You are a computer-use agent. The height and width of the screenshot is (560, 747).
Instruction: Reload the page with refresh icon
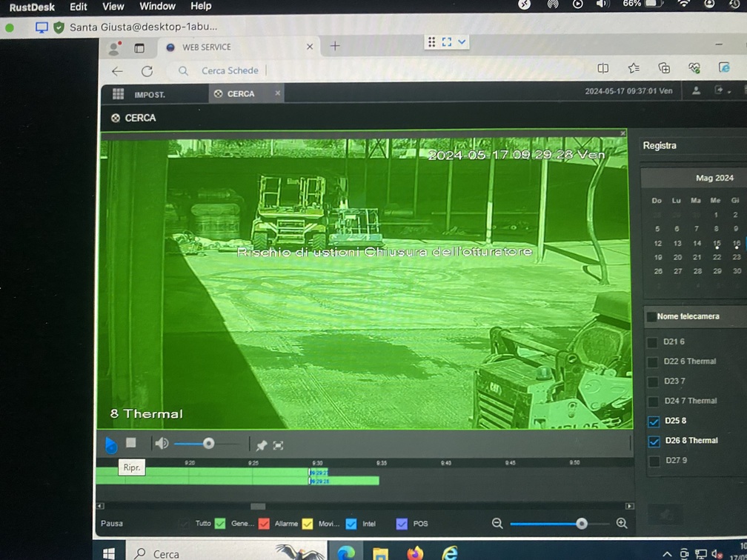click(147, 71)
